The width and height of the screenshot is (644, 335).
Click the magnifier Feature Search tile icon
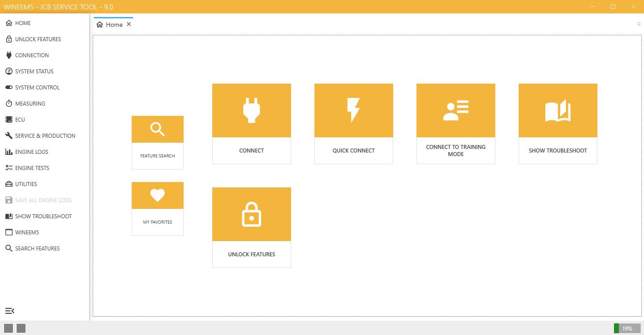click(x=157, y=129)
